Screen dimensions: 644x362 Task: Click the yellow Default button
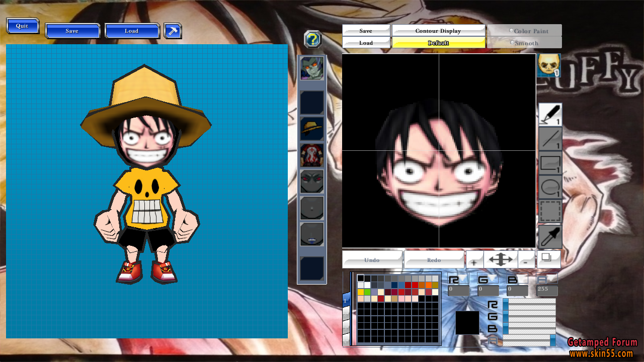[x=439, y=43]
